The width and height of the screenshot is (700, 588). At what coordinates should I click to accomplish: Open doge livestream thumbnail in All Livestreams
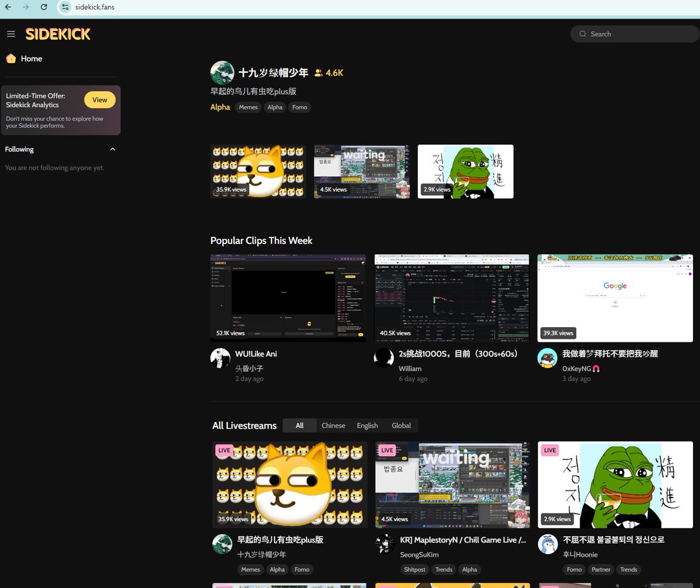pos(290,484)
